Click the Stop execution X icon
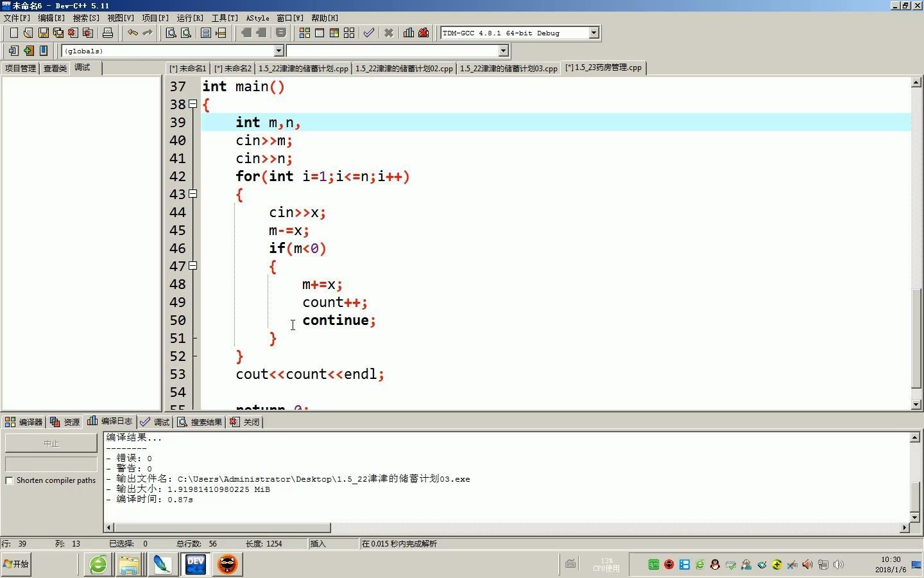The image size is (924, 578). 389,33
